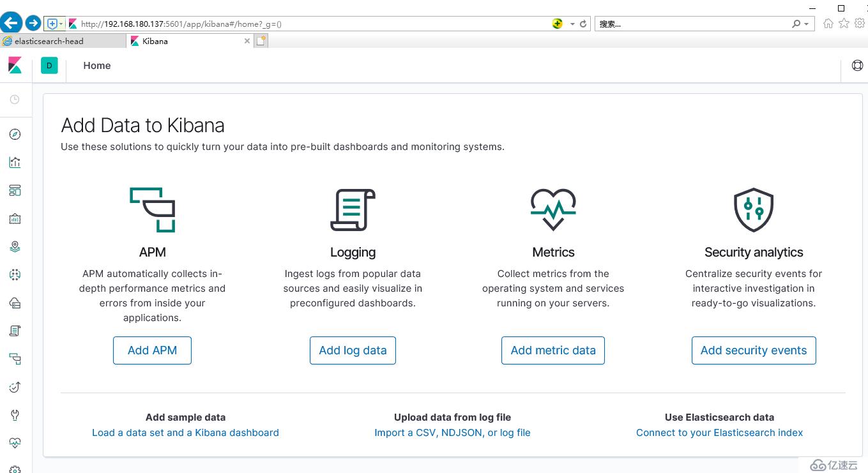Image resolution: width=868 pixels, height=473 pixels.
Task: Refresh the page with reload icon
Action: [x=583, y=24]
